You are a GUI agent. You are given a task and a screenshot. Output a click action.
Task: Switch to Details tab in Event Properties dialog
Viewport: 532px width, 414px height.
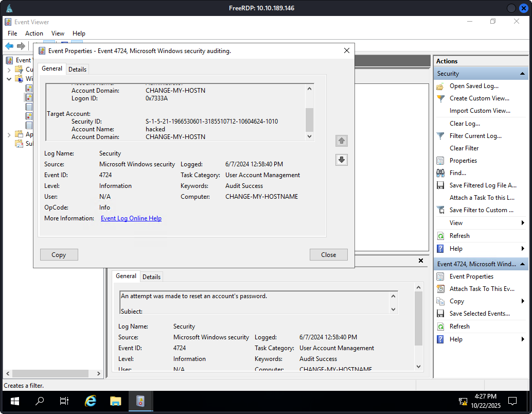[77, 70]
